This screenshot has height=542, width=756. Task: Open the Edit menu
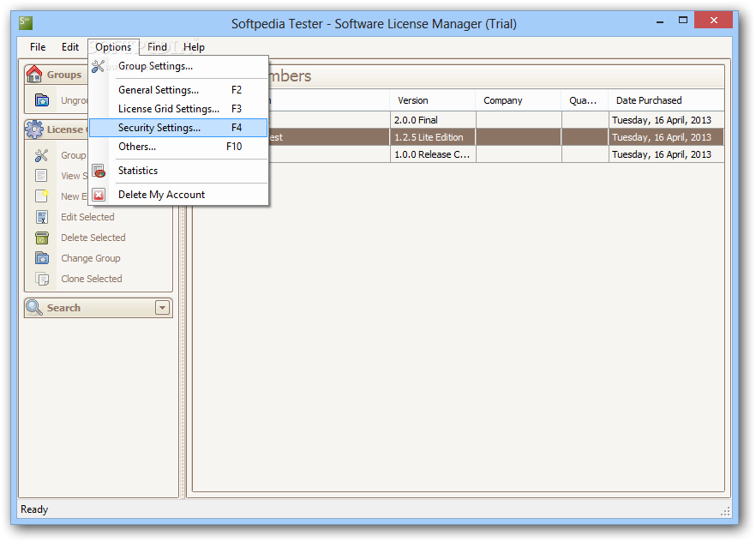(x=70, y=47)
